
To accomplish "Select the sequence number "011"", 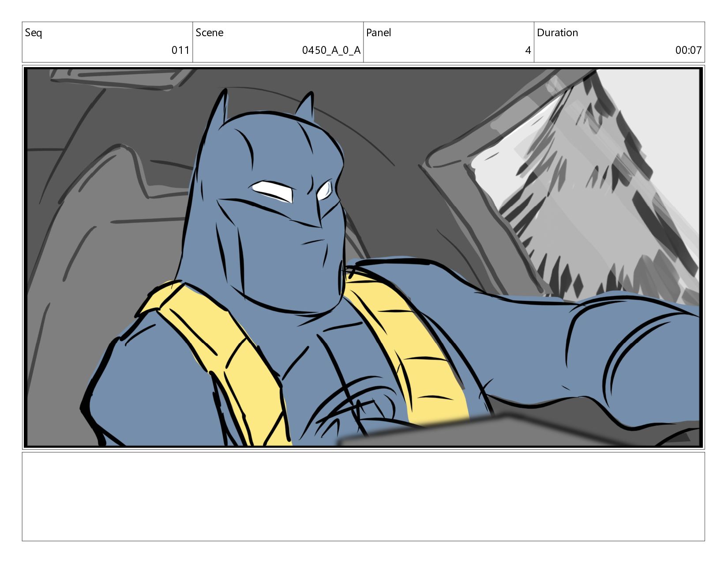I will 180,50.
